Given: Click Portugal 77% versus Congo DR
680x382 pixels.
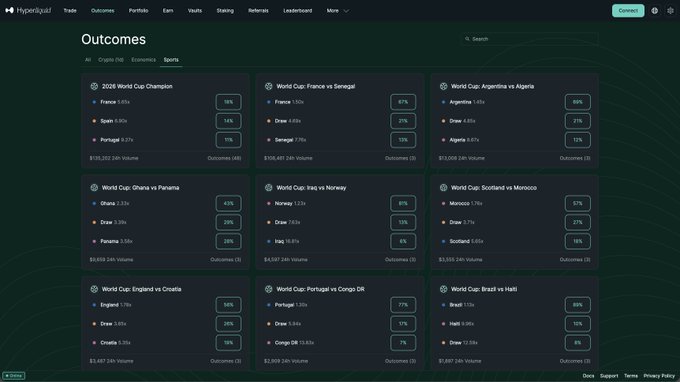Looking at the screenshot, I should click(x=403, y=305).
